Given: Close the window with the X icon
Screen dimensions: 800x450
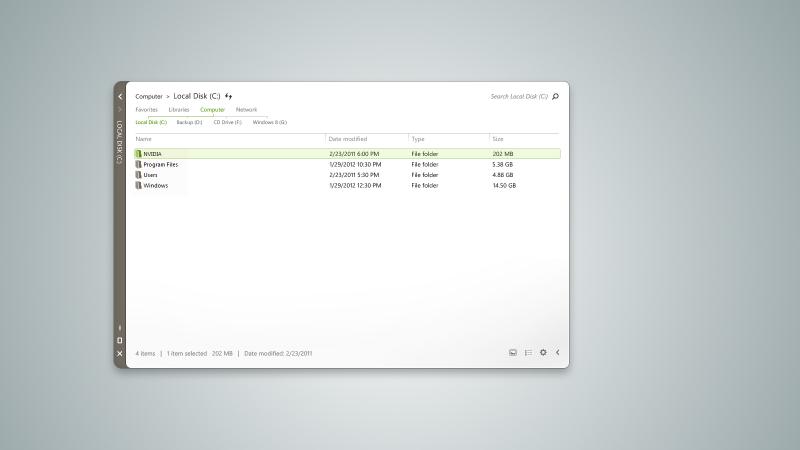Looking at the screenshot, I should (120, 353).
